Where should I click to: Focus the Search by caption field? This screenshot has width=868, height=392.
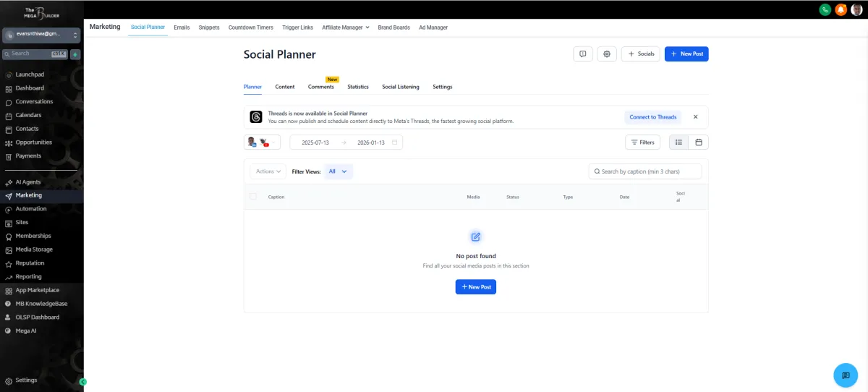[645, 171]
